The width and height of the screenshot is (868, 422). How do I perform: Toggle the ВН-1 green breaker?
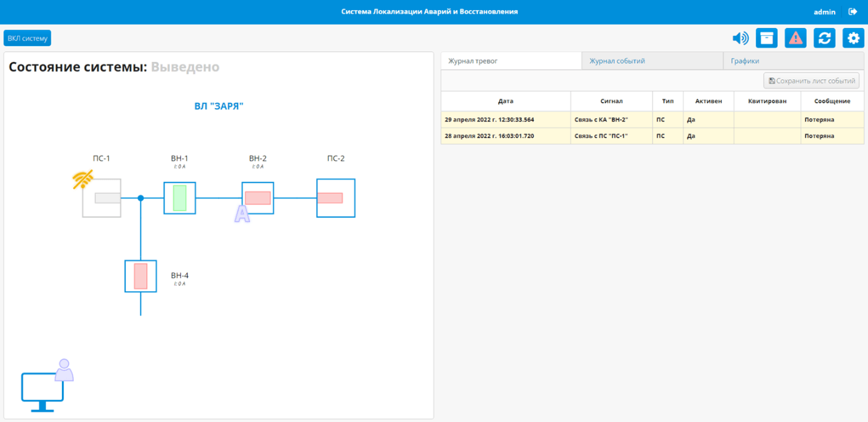tap(180, 198)
